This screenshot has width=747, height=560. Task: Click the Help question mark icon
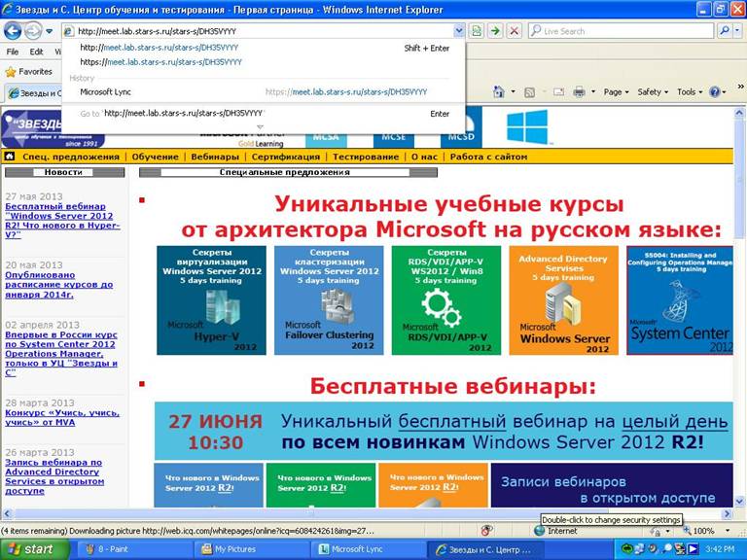[x=715, y=92]
